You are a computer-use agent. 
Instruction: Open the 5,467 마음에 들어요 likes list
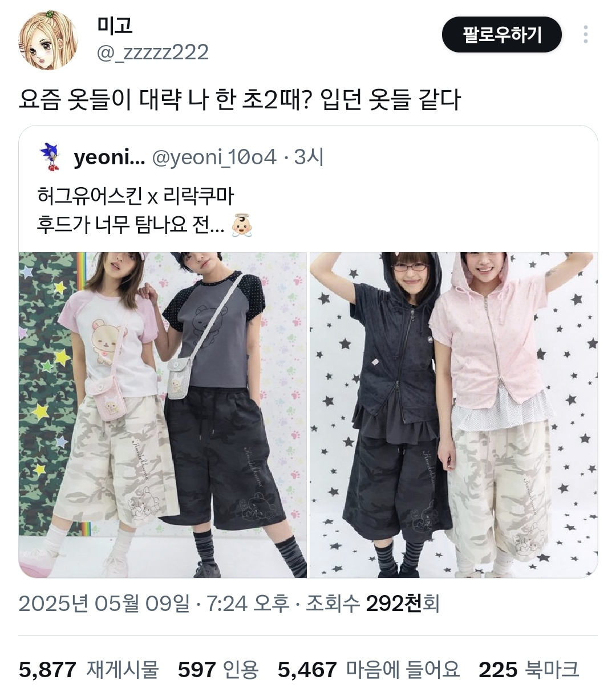pos(368,669)
